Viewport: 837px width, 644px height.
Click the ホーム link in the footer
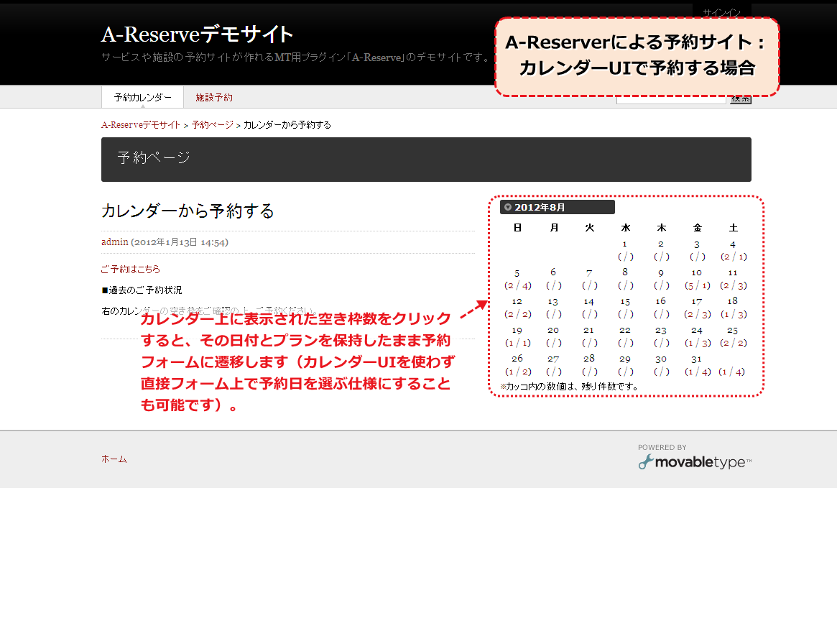(x=114, y=459)
